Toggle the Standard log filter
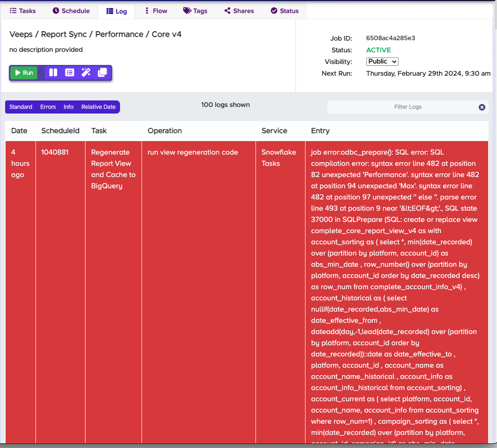This screenshot has height=448, width=497. pos(21,107)
